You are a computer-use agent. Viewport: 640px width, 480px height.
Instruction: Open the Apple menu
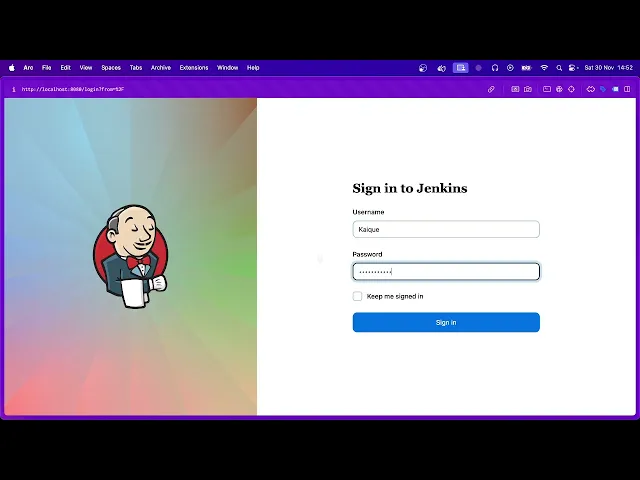12,68
